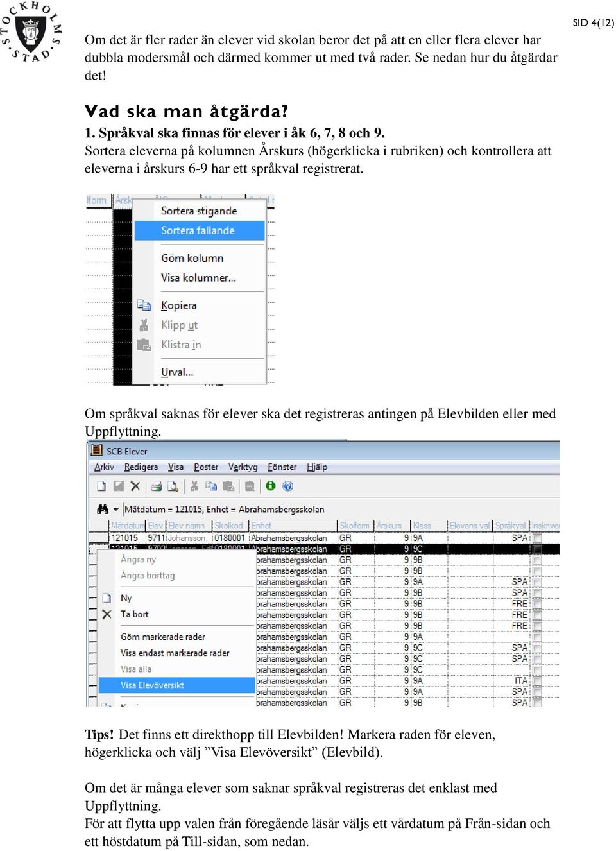Select Visa alla in the row context menu
Viewport: 616px width, 851px height.
176,669
